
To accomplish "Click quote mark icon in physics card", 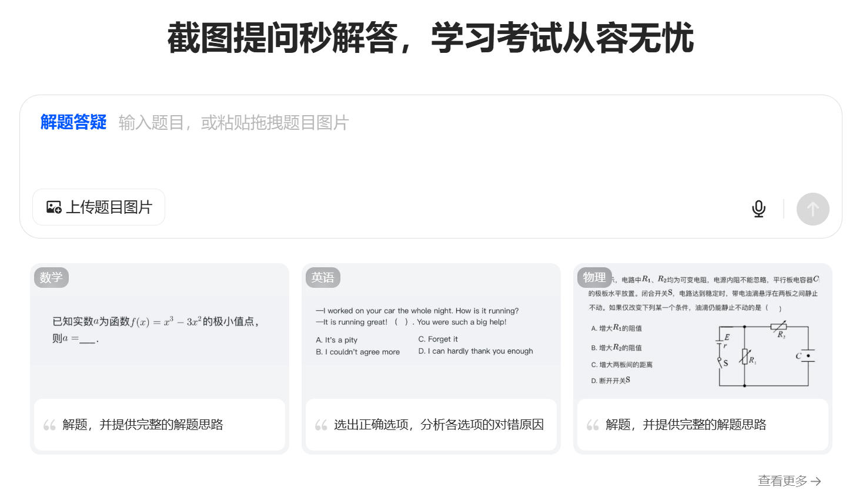I will pos(593,425).
